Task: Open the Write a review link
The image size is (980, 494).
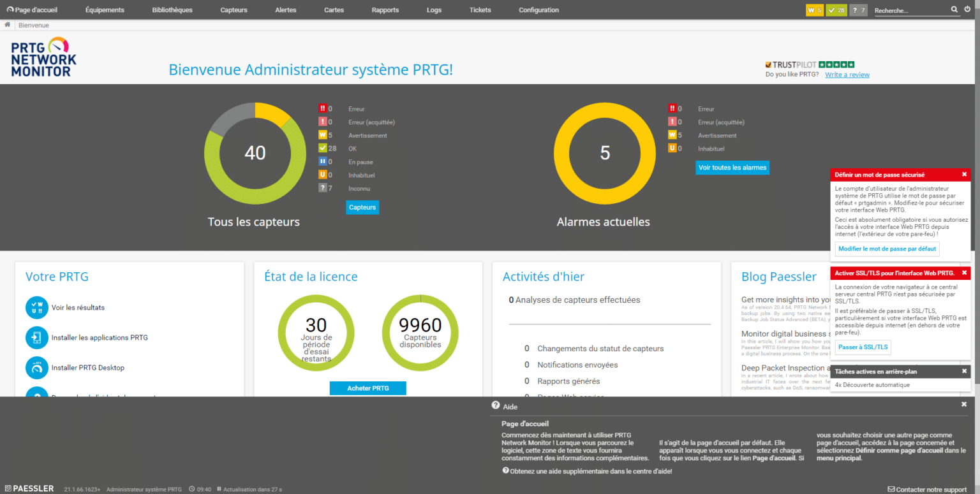Action: (x=847, y=75)
